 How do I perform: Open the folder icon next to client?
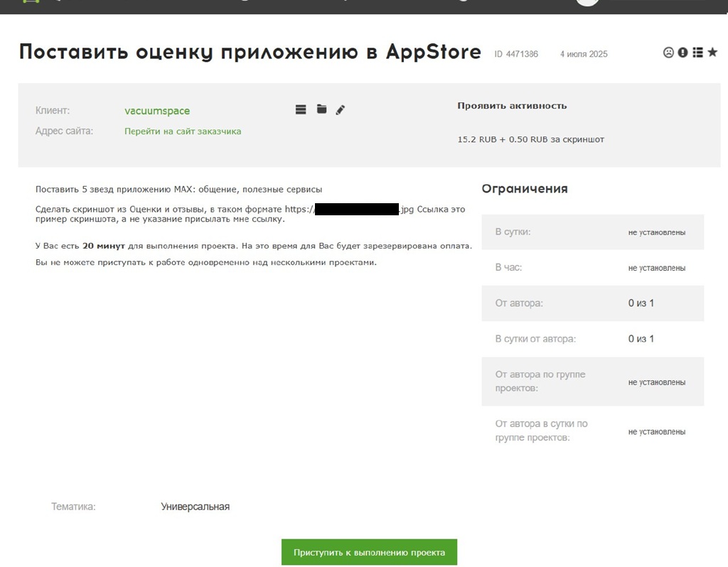pyautogui.click(x=321, y=109)
